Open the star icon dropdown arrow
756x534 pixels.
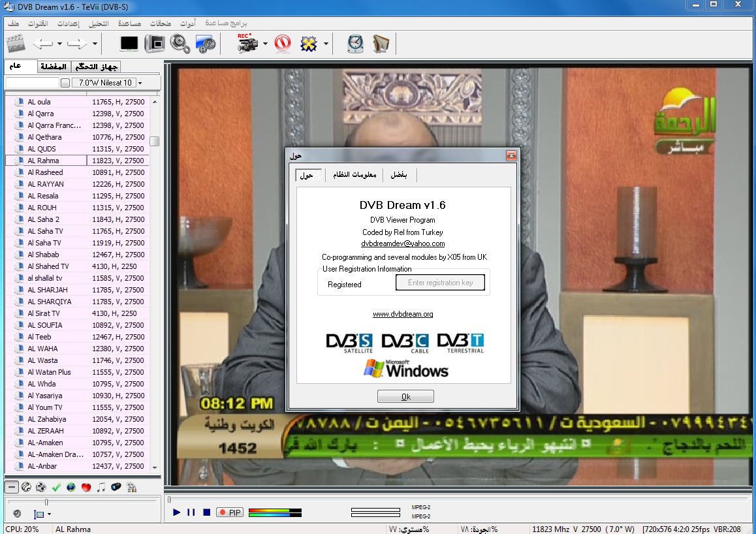click(326, 44)
